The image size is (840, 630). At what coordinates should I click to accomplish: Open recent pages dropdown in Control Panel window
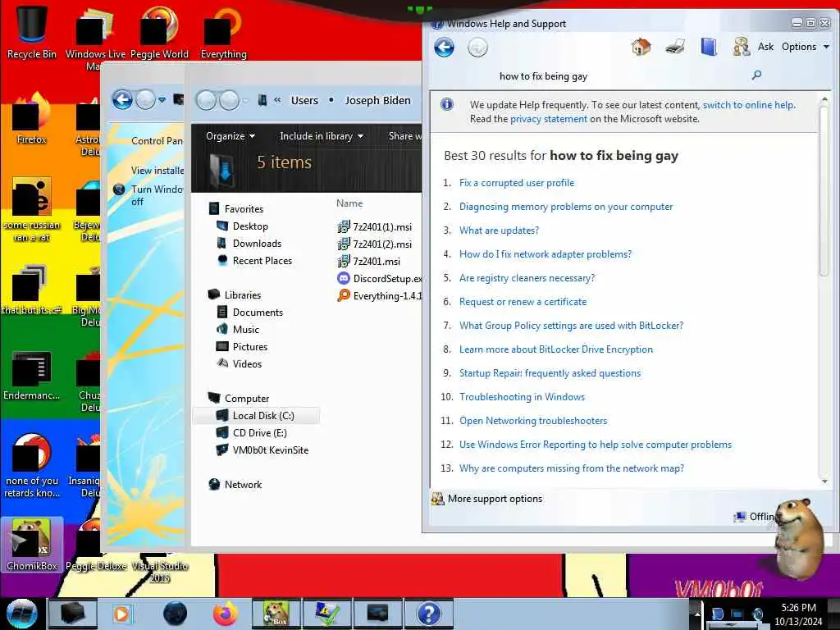162,99
